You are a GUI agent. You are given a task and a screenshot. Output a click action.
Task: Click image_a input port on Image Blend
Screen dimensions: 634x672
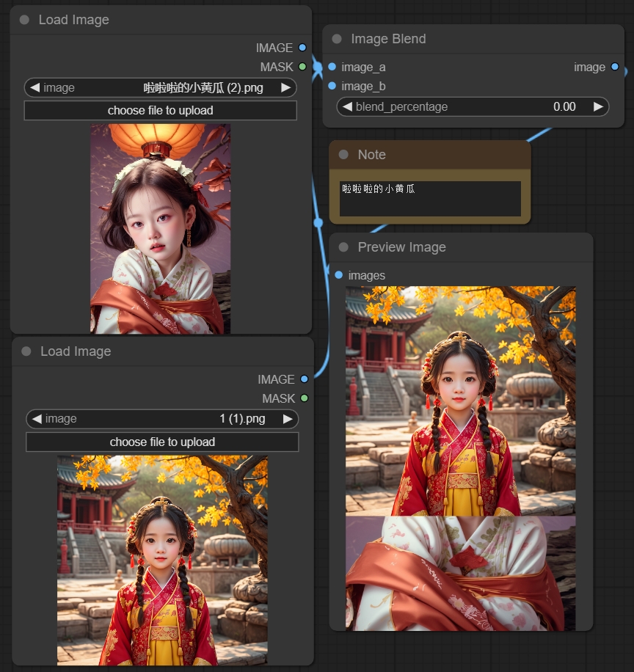tap(332, 67)
